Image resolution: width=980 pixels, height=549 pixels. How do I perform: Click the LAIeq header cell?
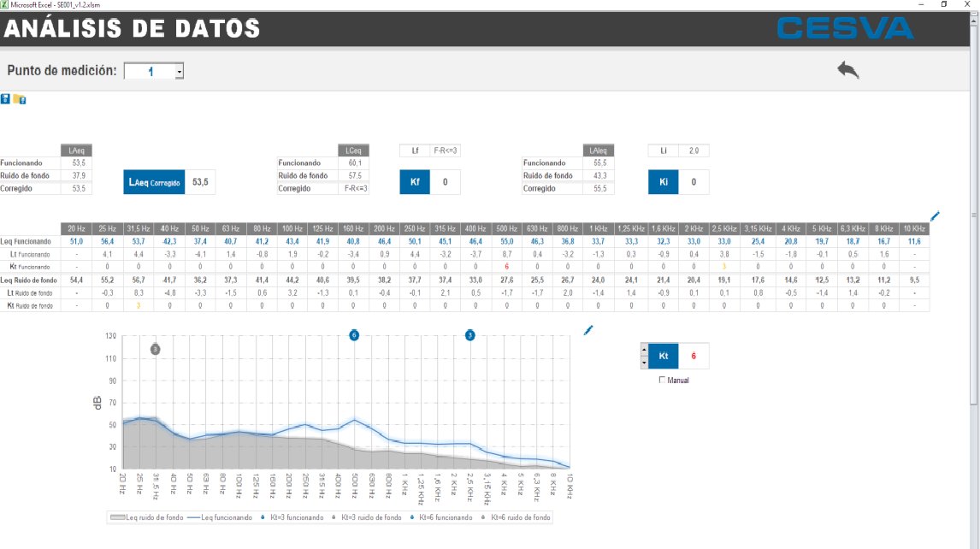[599, 150]
